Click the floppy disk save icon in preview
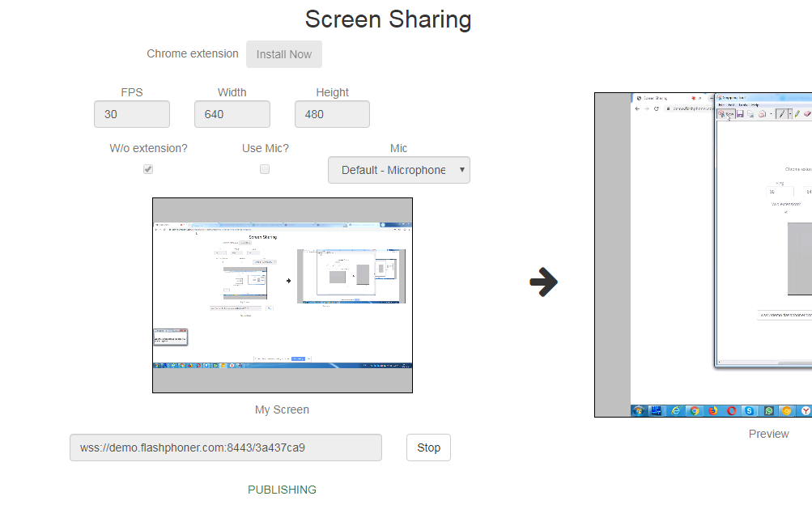Viewport: 812px width, 509px height. (x=740, y=115)
